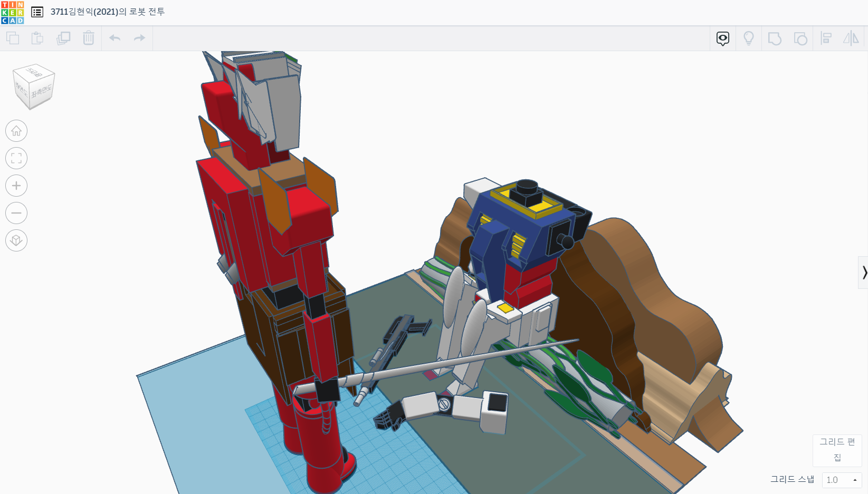
Task: Click the view cube navigator
Action: [x=34, y=87]
